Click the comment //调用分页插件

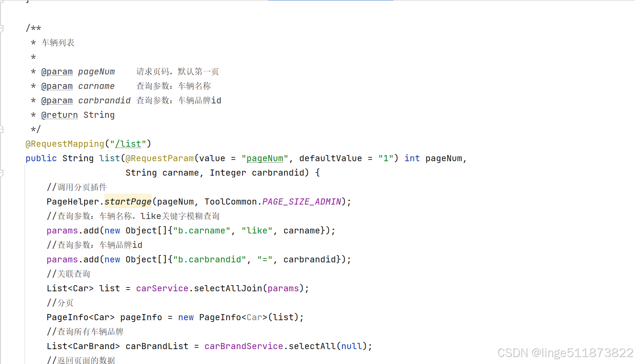click(x=77, y=187)
